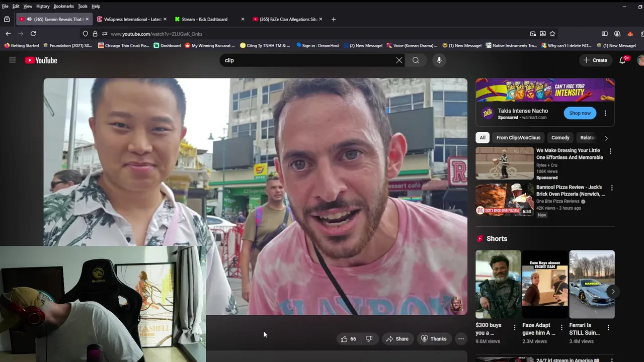The width and height of the screenshot is (644, 362).
Task: Close the Stream - Kick Dashboard tab
Action: click(243, 19)
